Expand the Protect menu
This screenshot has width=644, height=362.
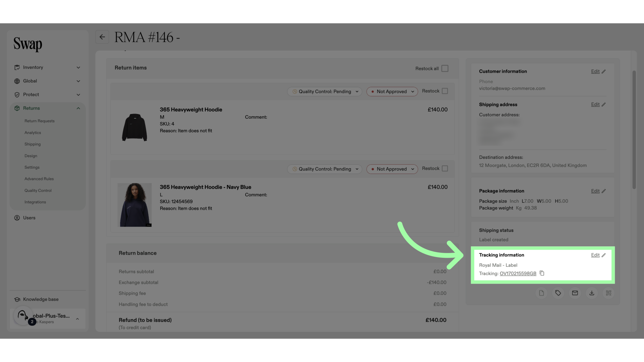pos(47,95)
